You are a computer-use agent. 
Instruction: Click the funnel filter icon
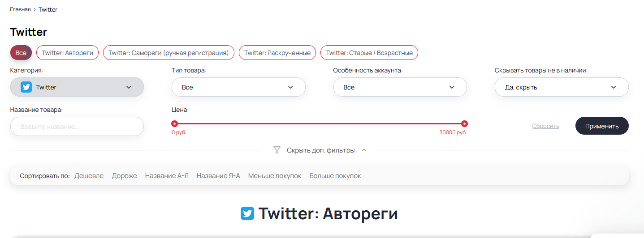pos(277,150)
